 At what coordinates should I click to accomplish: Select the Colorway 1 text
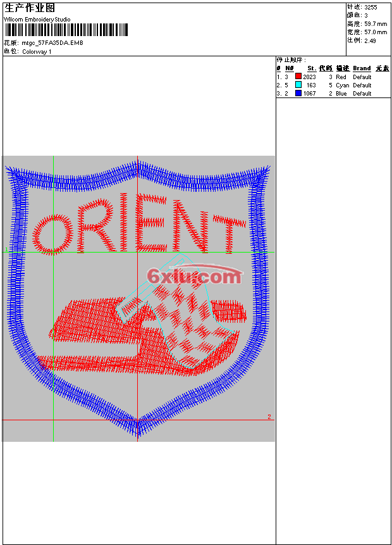tap(37, 52)
